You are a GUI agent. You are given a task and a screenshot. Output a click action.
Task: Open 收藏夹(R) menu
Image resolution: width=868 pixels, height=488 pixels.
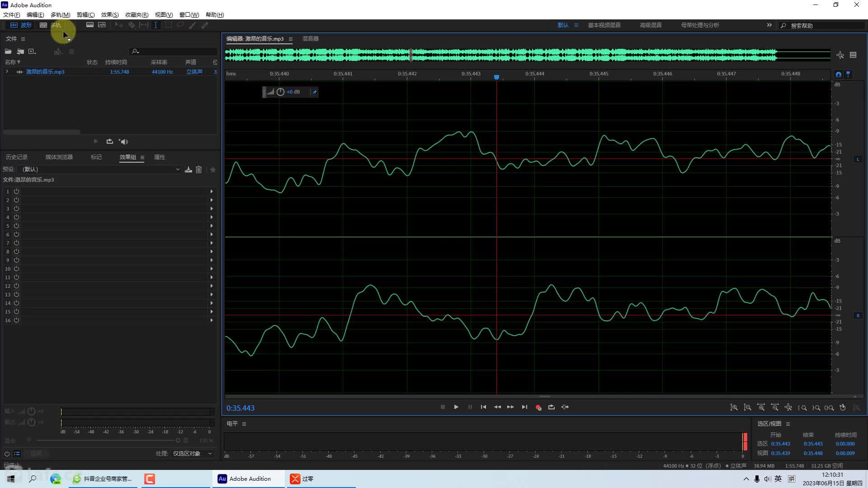[137, 15]
